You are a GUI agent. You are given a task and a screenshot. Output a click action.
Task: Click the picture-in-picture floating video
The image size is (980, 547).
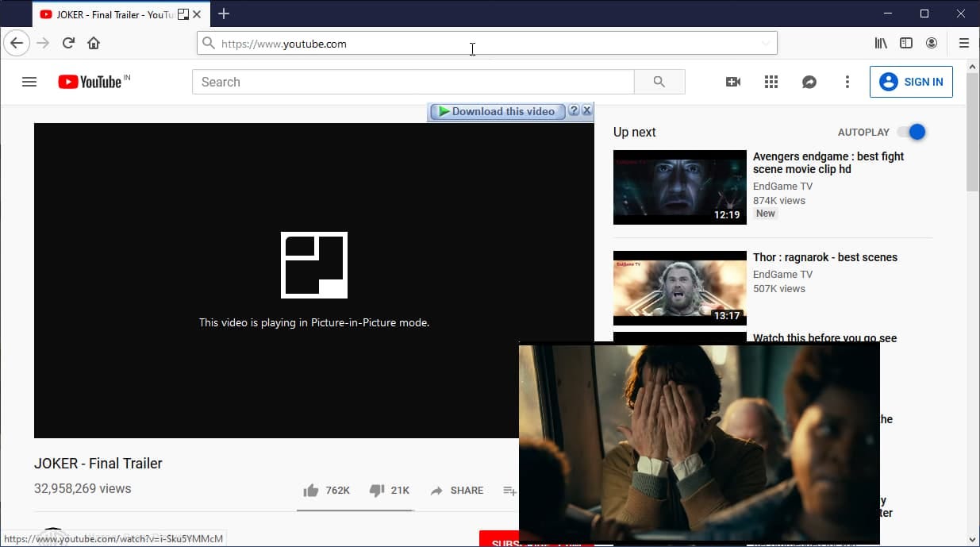[699, 442]
